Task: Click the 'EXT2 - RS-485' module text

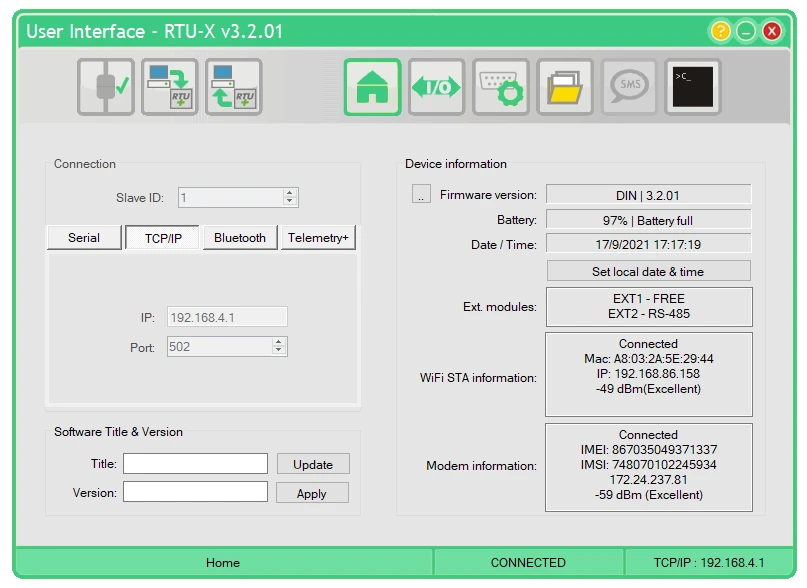Action: pyautogui.click(x=648, y=314)
